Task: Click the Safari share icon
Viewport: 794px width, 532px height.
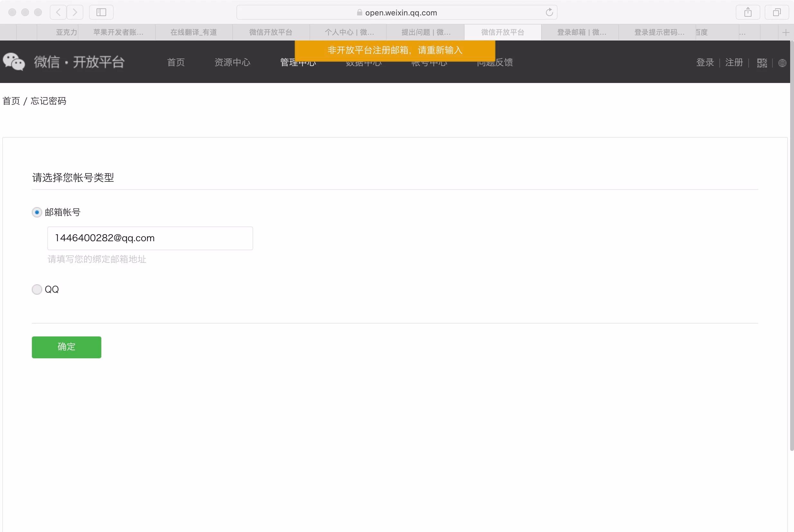Action: click(x=748, y=13)
